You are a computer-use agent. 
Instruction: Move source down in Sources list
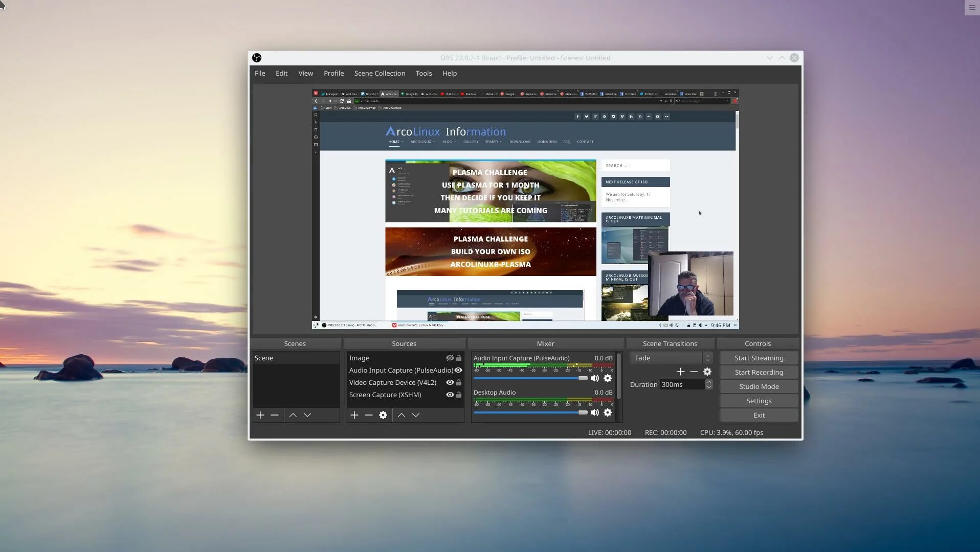pyautogui.click(x=416, y=415)
